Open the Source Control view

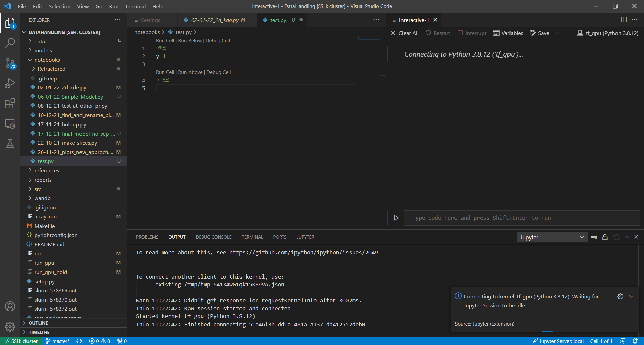[10, 63]
